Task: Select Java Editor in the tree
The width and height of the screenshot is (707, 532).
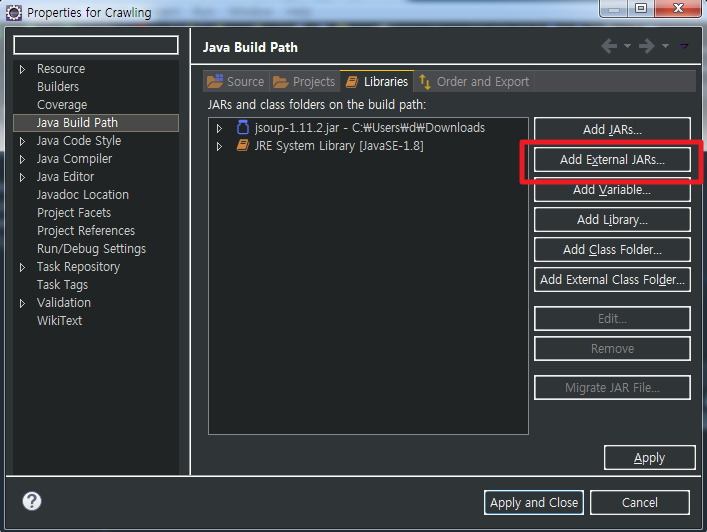Action: 65,177
